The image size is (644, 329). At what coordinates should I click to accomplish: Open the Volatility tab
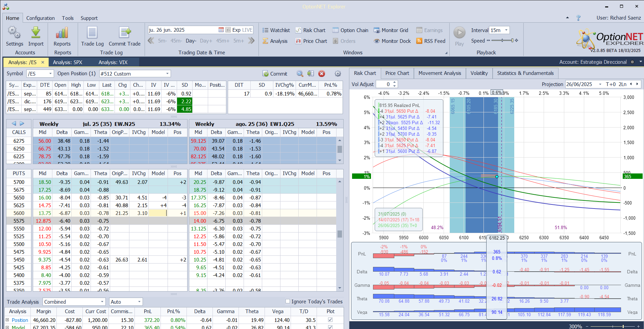coord(479,73)
